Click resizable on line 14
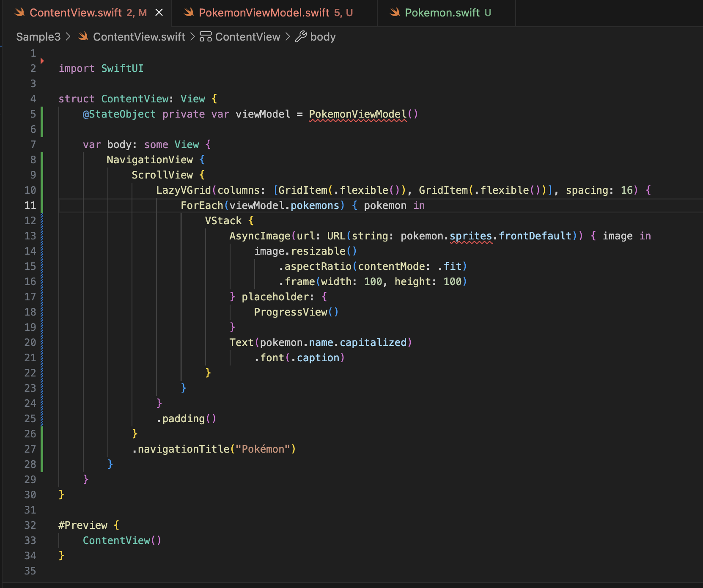This screenshot has width=703, height=588. tap(318, 251)
